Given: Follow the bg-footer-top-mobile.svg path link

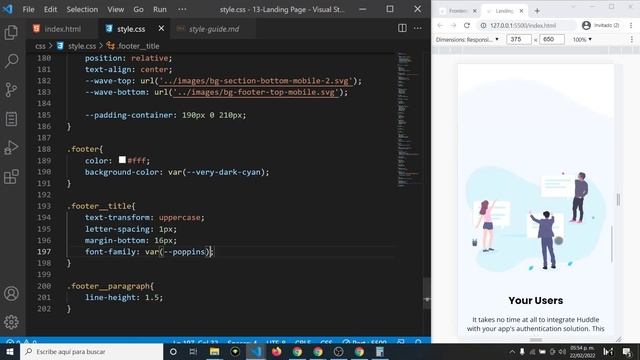Looking at the screenshot, I should 256,92.
